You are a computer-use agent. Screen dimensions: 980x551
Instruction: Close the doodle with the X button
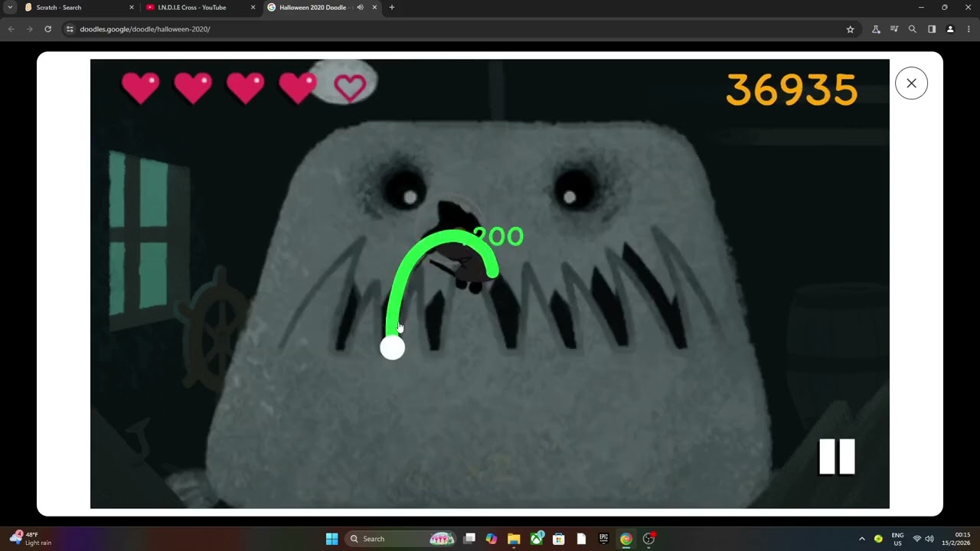coord(911,83)
